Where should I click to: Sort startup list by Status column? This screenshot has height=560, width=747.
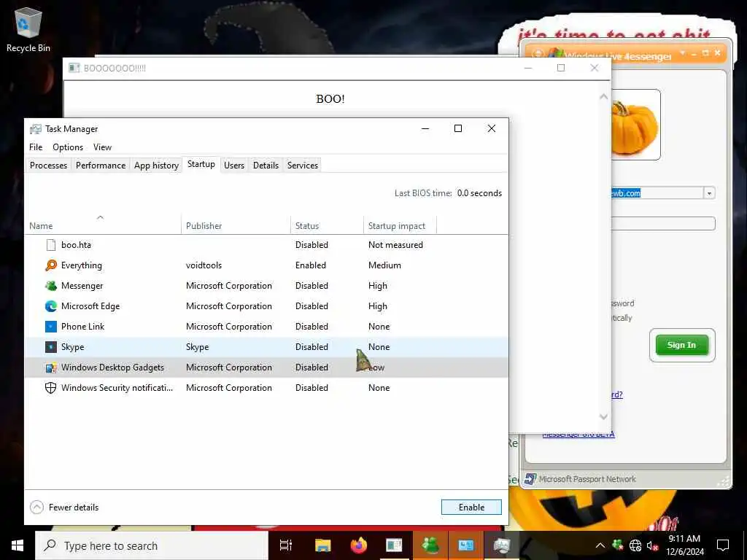pos(327,226)
